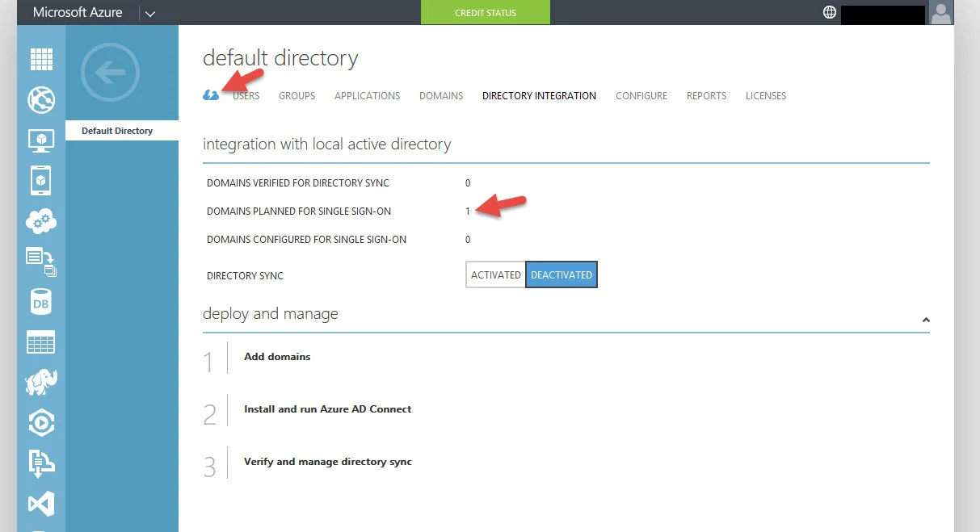Open Web Apps globe icon in sidebar
980x532 pixels.
[x=41, y=100]
